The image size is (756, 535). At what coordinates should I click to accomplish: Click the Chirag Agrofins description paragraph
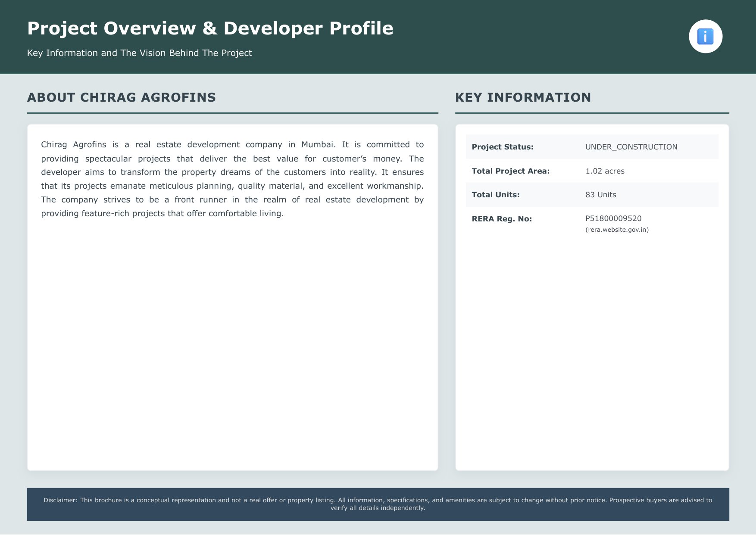(x=232, y=179)
